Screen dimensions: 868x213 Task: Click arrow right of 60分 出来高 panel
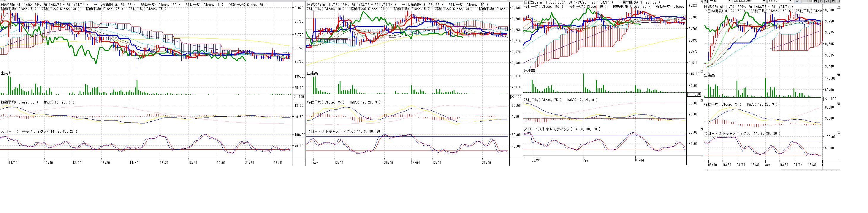(838, 75)
